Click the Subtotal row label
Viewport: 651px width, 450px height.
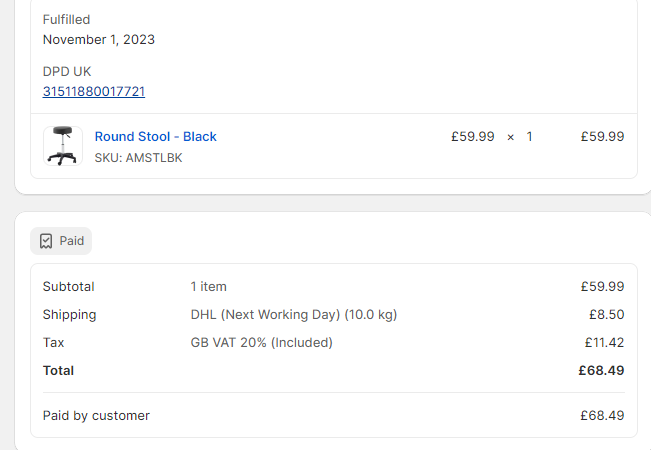coord(68,287)
